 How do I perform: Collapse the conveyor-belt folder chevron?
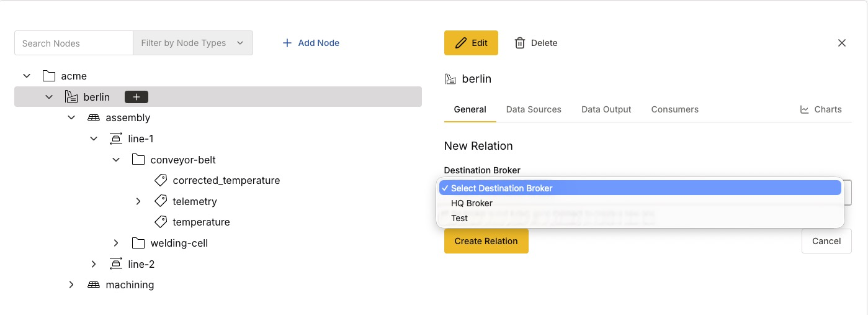[116, 160]
